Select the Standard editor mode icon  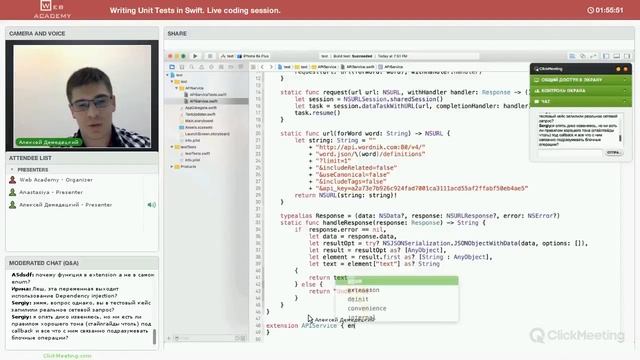(572, 56)
